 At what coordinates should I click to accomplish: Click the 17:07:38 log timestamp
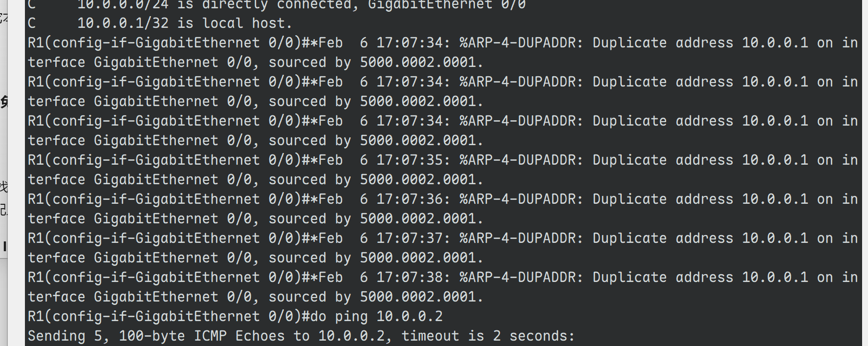(x=412, y=278)
